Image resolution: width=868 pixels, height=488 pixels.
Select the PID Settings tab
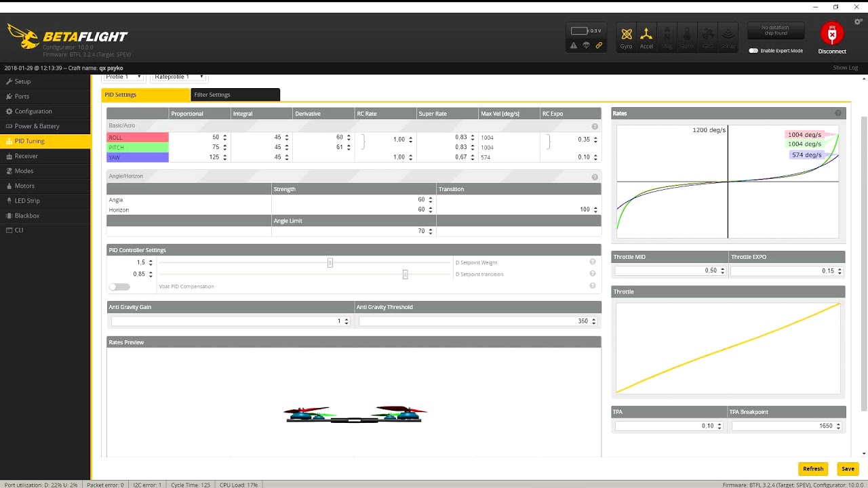(x=146, y=95)
